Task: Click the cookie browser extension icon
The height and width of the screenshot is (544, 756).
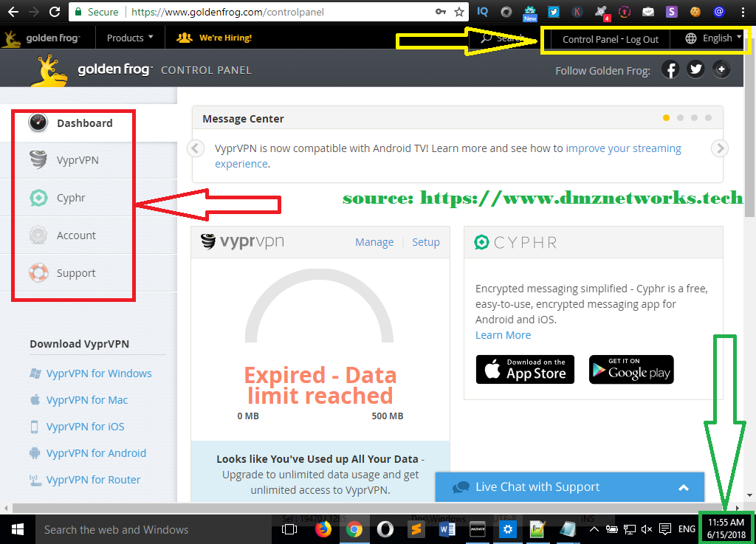Action: point(695,12)
